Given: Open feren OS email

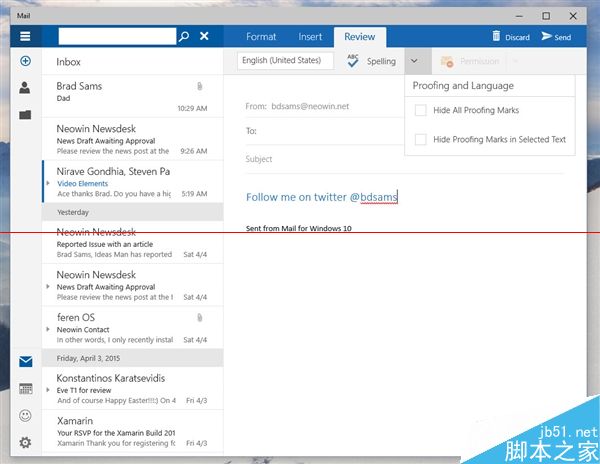Looking at the screenshot, I should [x=132, y=328].
